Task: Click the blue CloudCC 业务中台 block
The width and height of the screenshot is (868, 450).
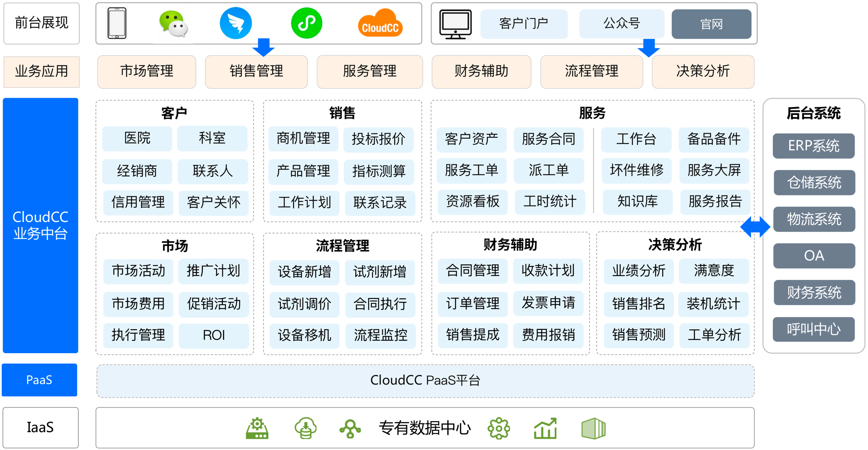Action: [x=40, y=225]
